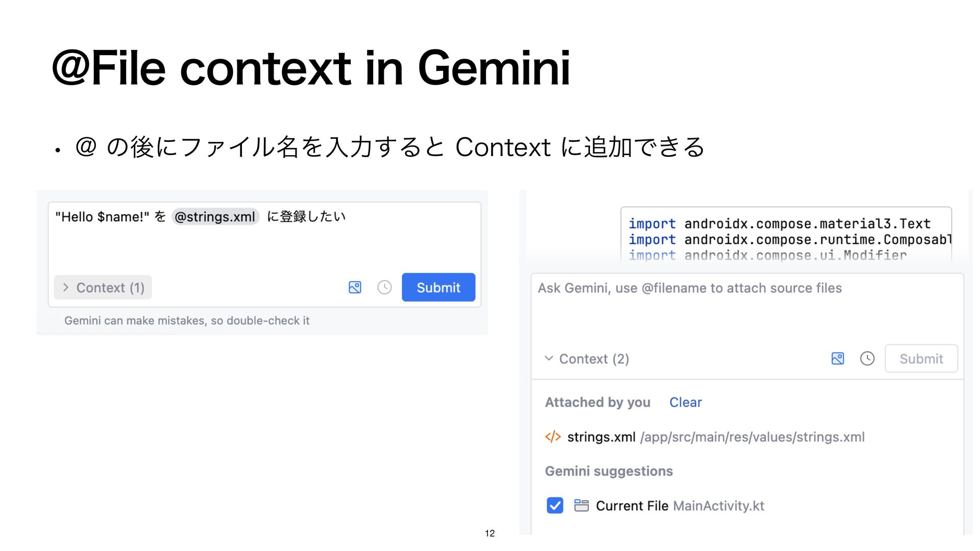
Task: Click the attach image icon beside Context (2)
Action: point(838,359)
